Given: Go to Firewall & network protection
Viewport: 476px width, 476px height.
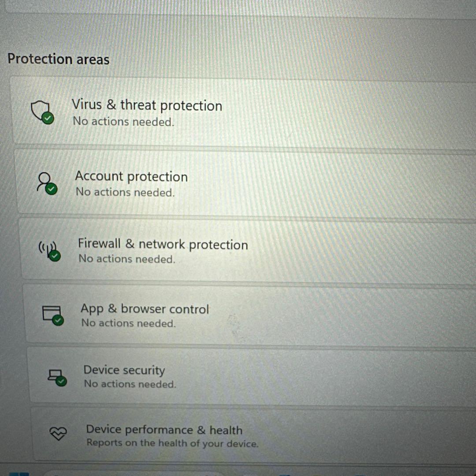Looking at the screenshot, I should pos(163,244).
